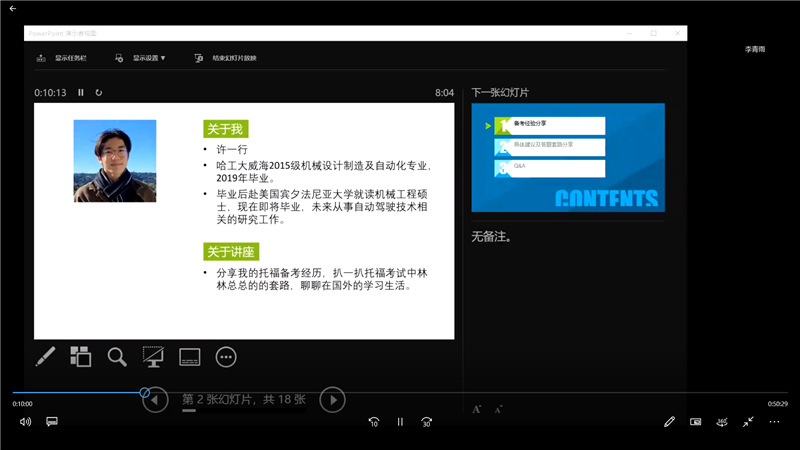
Task: Click the see all slides icon
Action: tap(81, 356)
